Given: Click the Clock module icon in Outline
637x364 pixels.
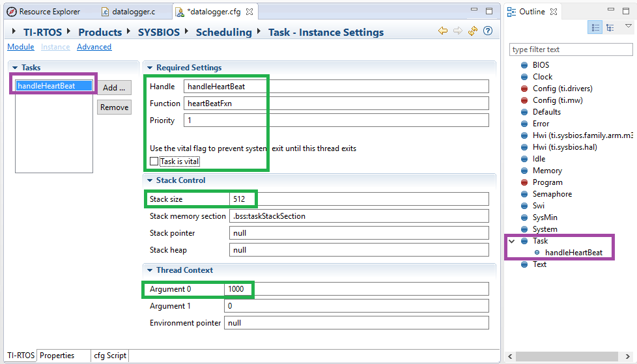Looking at the screenshot, I should (524, 77).
